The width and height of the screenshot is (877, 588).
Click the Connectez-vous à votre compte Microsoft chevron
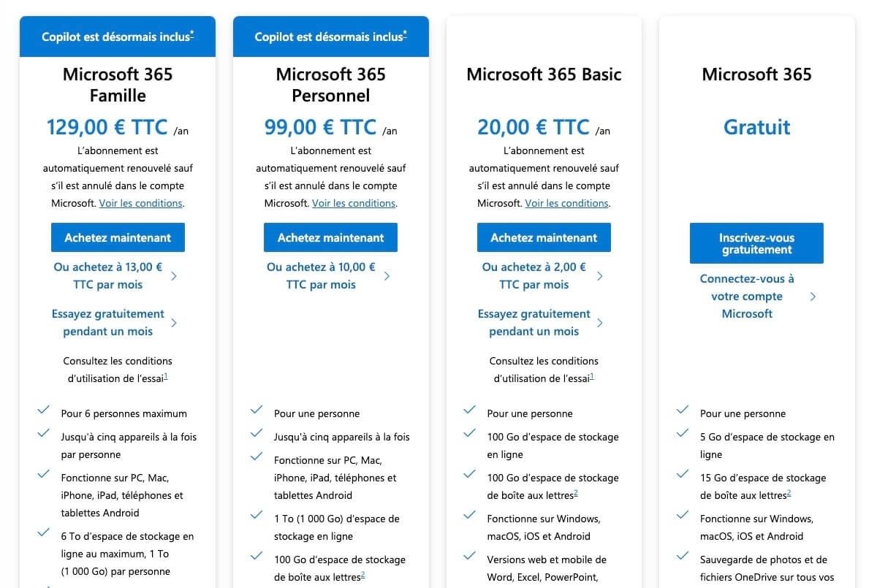click(813, 296)
